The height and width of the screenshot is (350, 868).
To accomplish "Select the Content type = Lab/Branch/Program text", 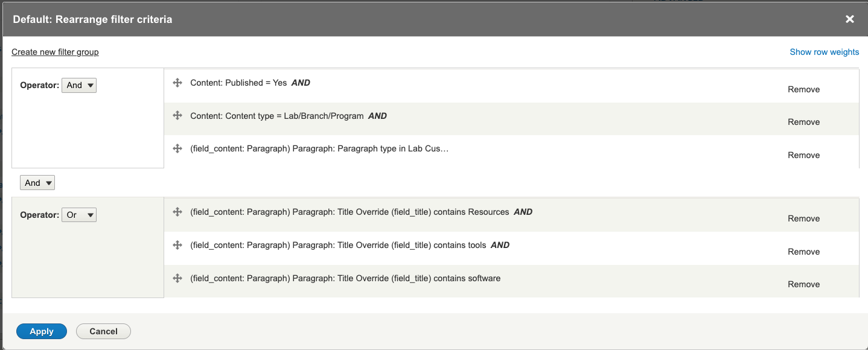I will (x=277, y=116).
